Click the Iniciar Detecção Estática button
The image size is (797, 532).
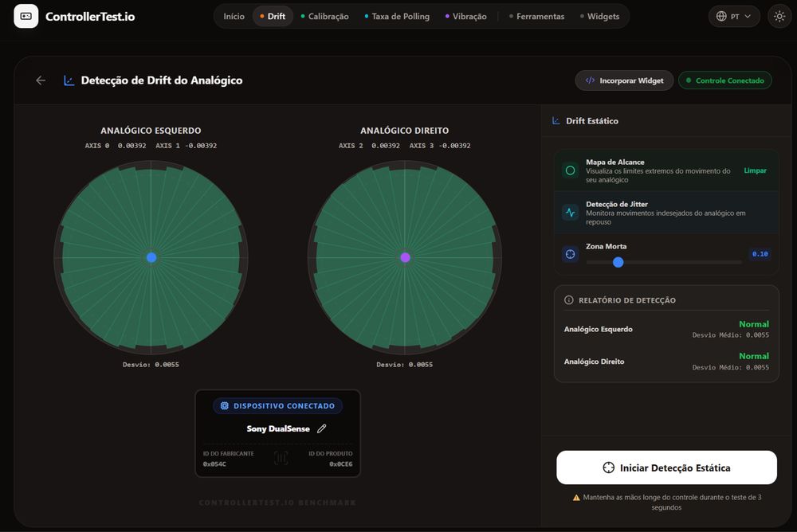pyautogui.click(x=666, y=467)
